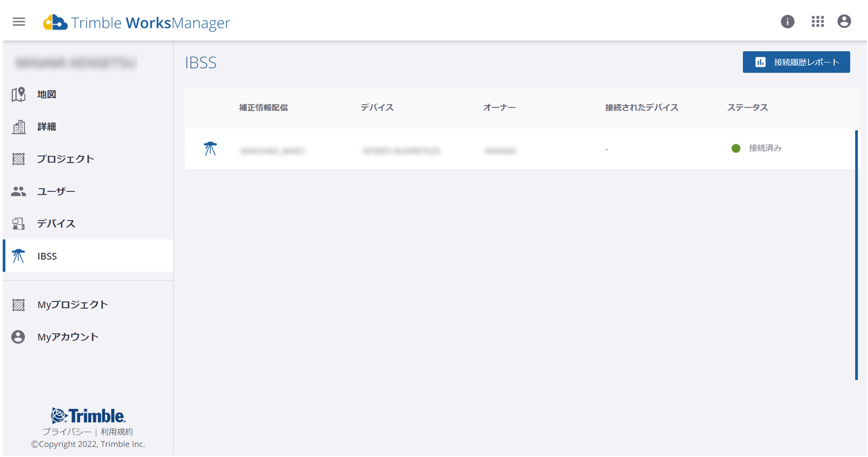
Task: Open the apps grid launcher
Action: click(x=817, y=22)
